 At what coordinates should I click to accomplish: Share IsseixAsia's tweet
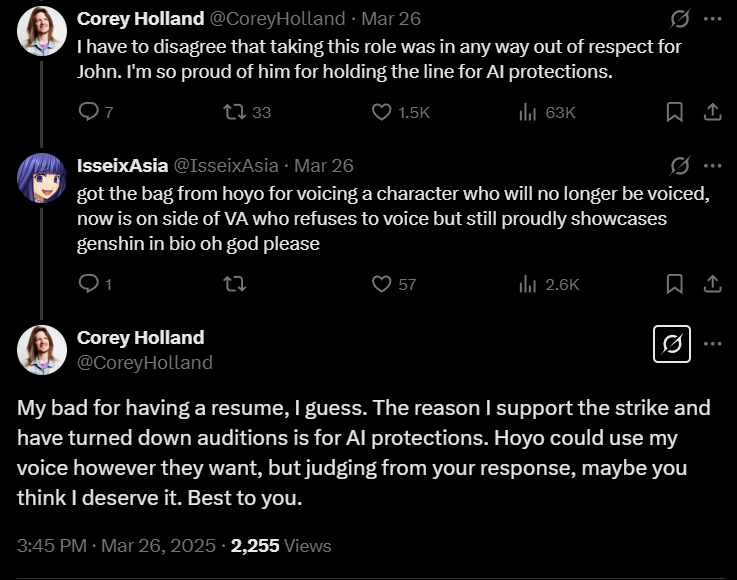pyautogui.click(x=713, y=284)
